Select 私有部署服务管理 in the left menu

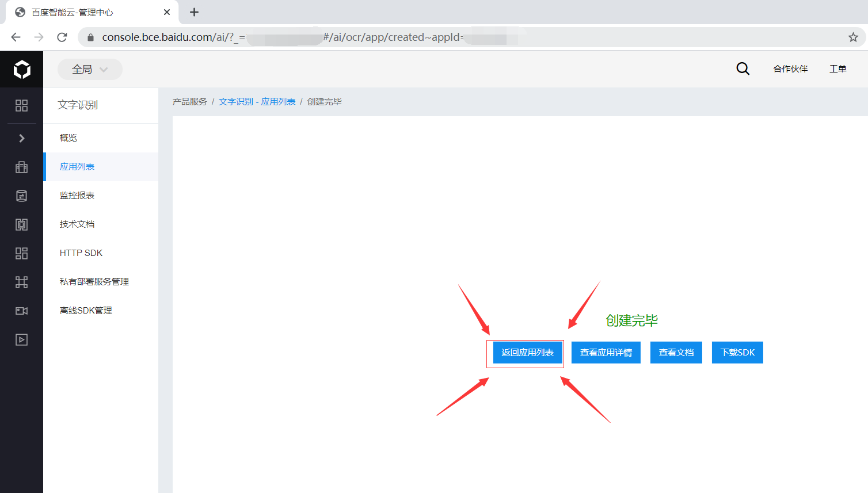[x=101, y=282]
